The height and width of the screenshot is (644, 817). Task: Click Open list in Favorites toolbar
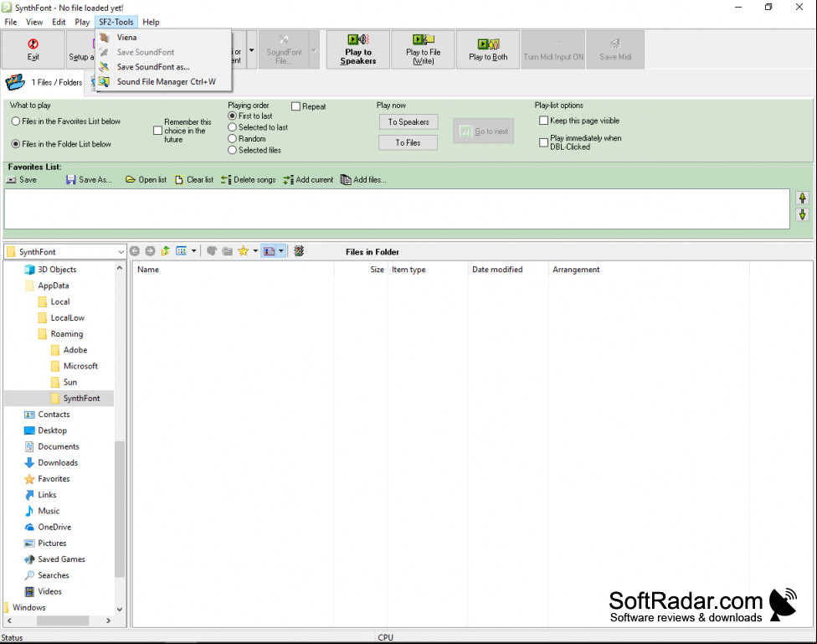pos(146,180)
